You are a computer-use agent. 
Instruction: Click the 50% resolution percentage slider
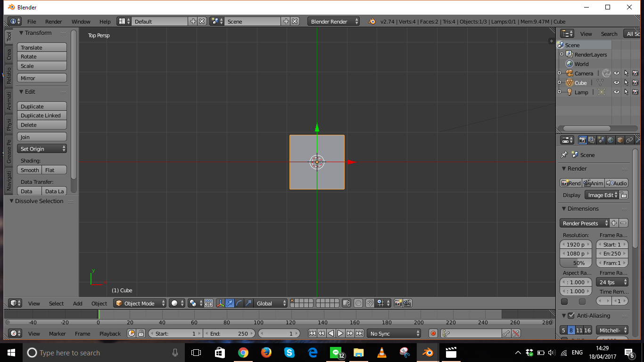[x=576, y=263]
